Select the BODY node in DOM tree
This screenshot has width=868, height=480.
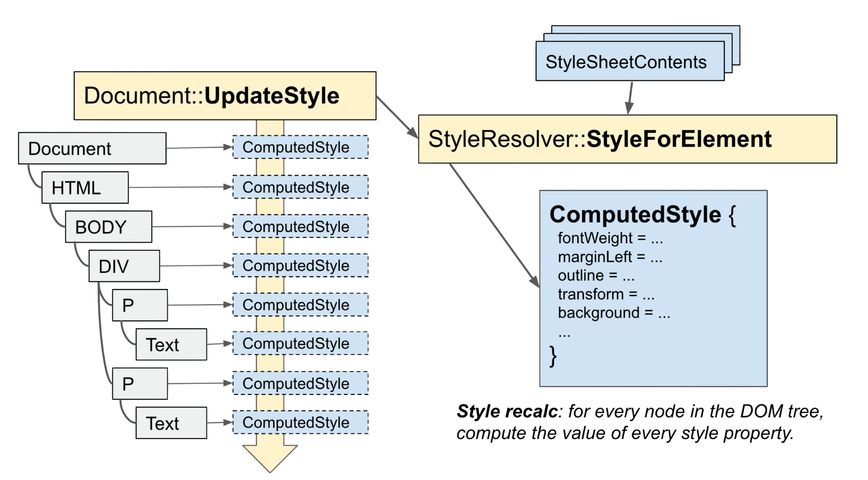coord(109,227)
